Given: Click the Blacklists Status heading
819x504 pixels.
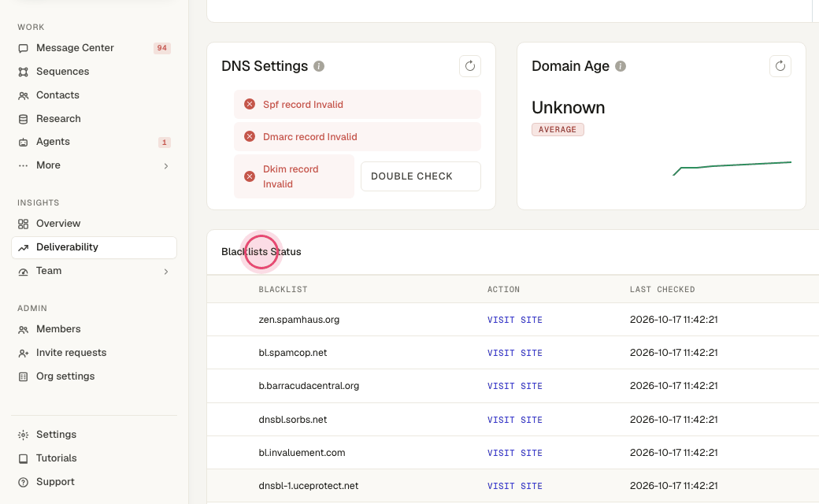Looking at the screenshot, I should coord(261,252).
